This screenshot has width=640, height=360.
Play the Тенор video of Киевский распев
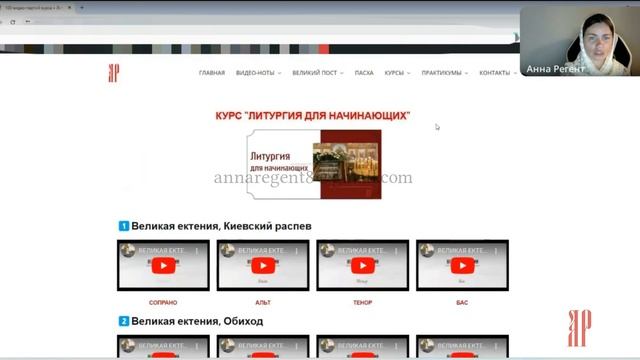362,266
